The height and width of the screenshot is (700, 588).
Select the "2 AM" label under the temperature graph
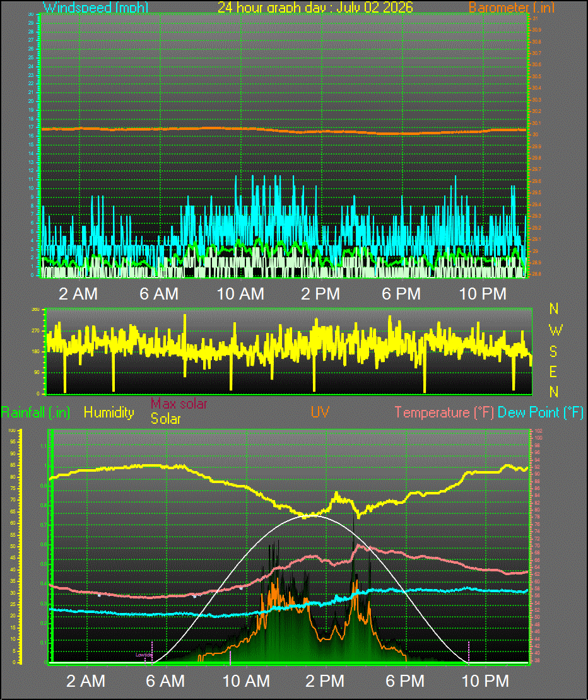[86, 681]
